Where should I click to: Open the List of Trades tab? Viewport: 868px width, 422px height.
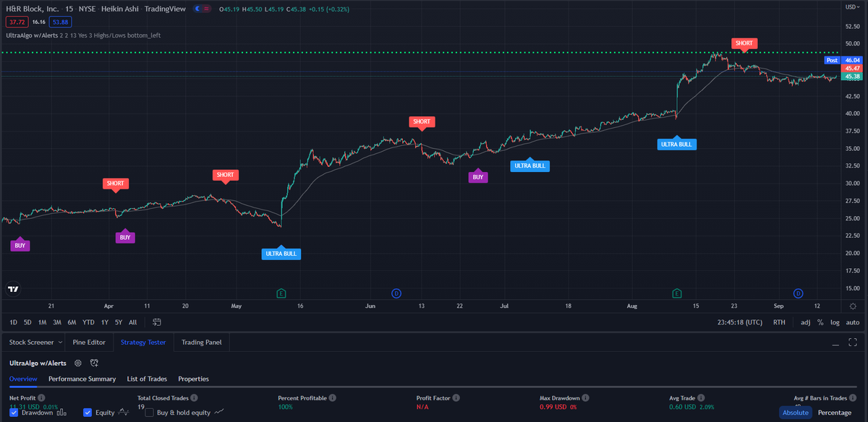point(147,379)
